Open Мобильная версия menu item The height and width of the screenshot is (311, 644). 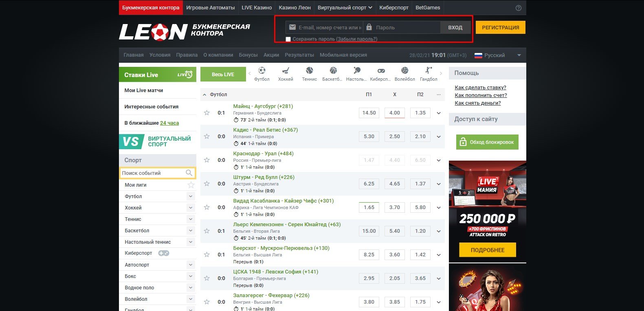click(343, 55)
